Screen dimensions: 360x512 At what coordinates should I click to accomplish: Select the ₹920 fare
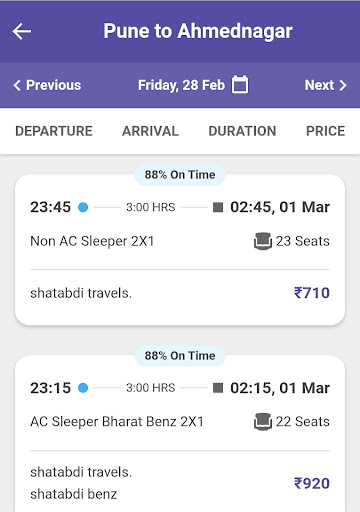point(312,483)
